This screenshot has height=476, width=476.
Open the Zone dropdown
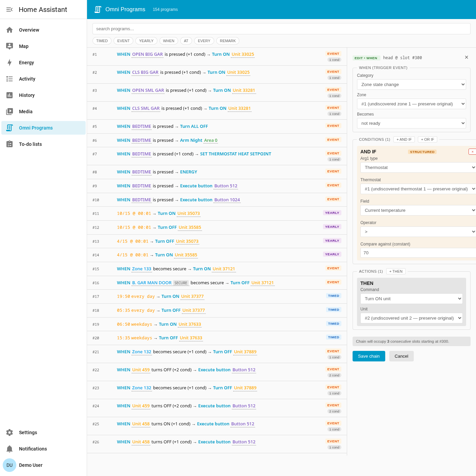point(411,104)
